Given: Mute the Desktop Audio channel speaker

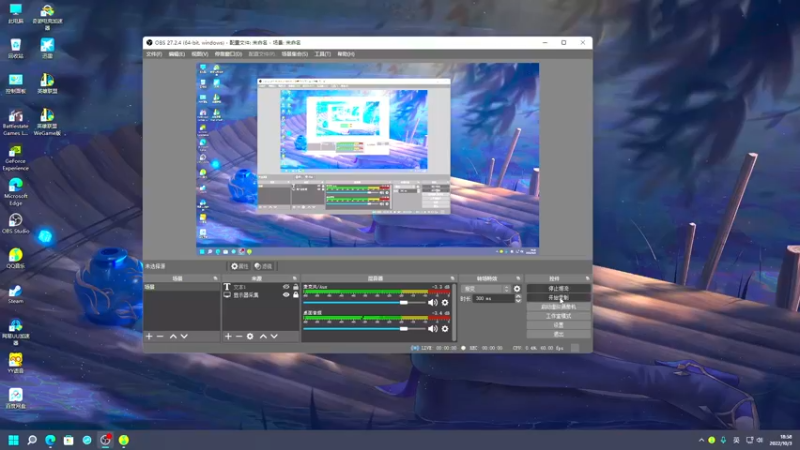Looking at the screenshot, I should coord(433,329).
